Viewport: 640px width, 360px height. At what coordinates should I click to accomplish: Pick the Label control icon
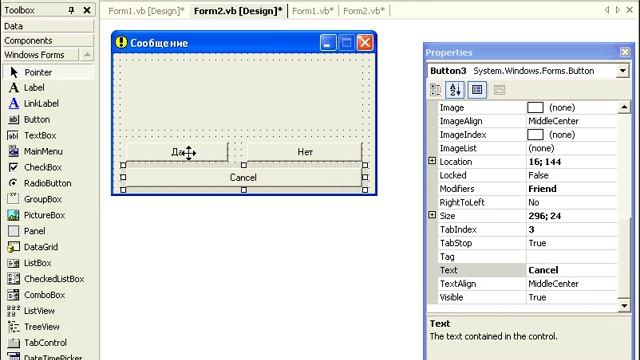13,88
